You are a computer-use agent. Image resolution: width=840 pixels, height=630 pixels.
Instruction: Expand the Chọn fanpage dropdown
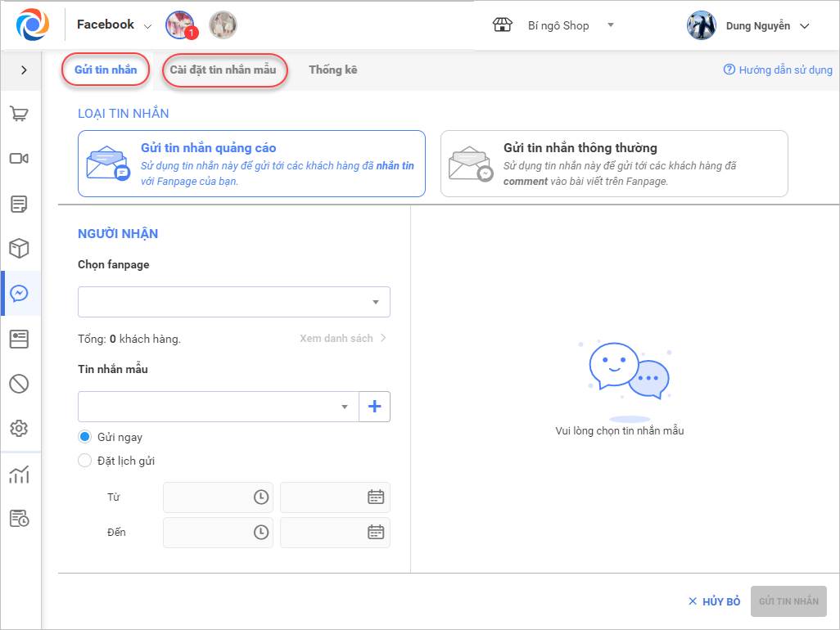pyautogui.click(x=234, y=302)
